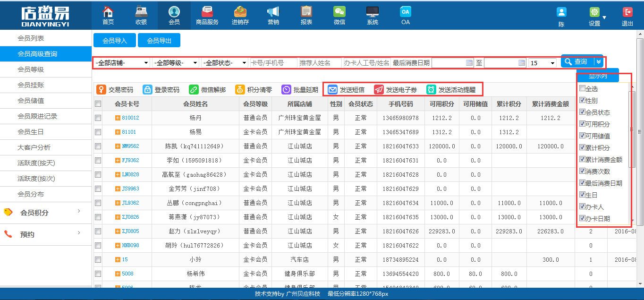Expand advanced options arrow beside 查询
Image resolution: width=644 pixels, height=300 pixels.
click(599, 61)
